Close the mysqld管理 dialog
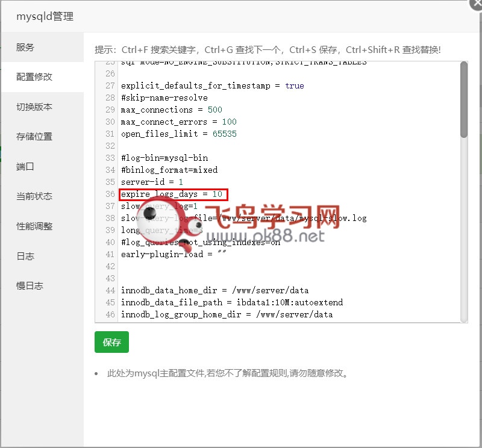The height and width of the screenshot is (448, 482). pyautogui.click(x=475, y=3)
